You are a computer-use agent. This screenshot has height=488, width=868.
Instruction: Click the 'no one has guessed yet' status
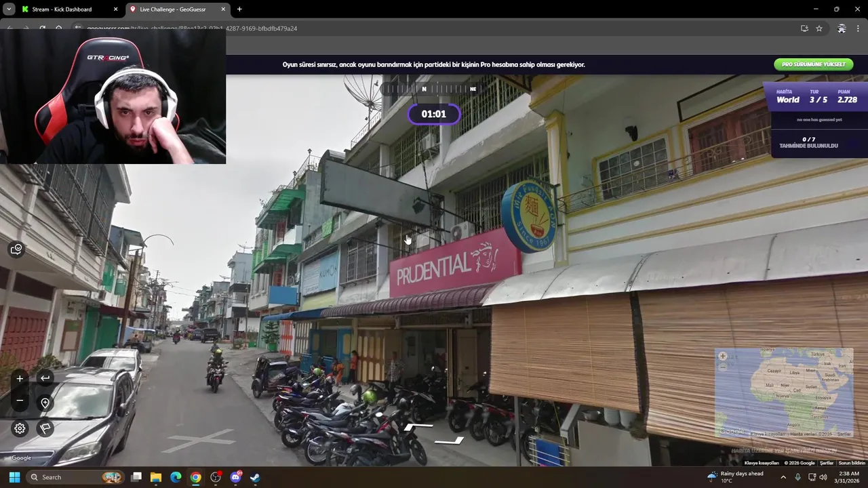[819, 119]
